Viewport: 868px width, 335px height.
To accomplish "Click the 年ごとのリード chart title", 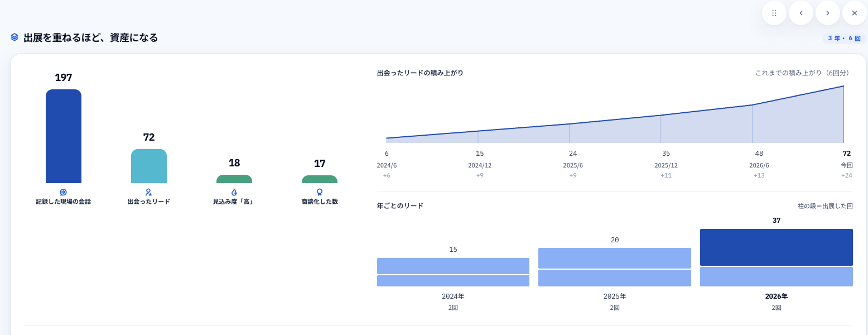I will coord(400,206).
